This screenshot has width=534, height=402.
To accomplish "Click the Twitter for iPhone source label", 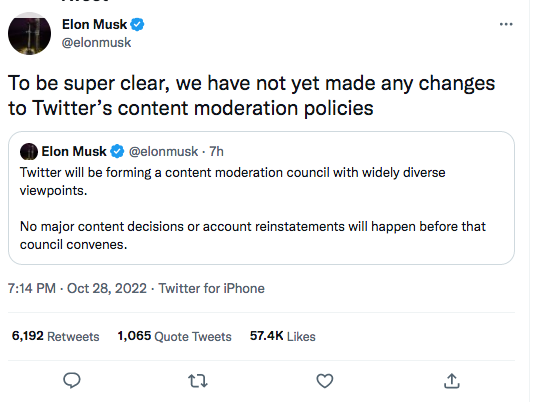I will point(211,289).
